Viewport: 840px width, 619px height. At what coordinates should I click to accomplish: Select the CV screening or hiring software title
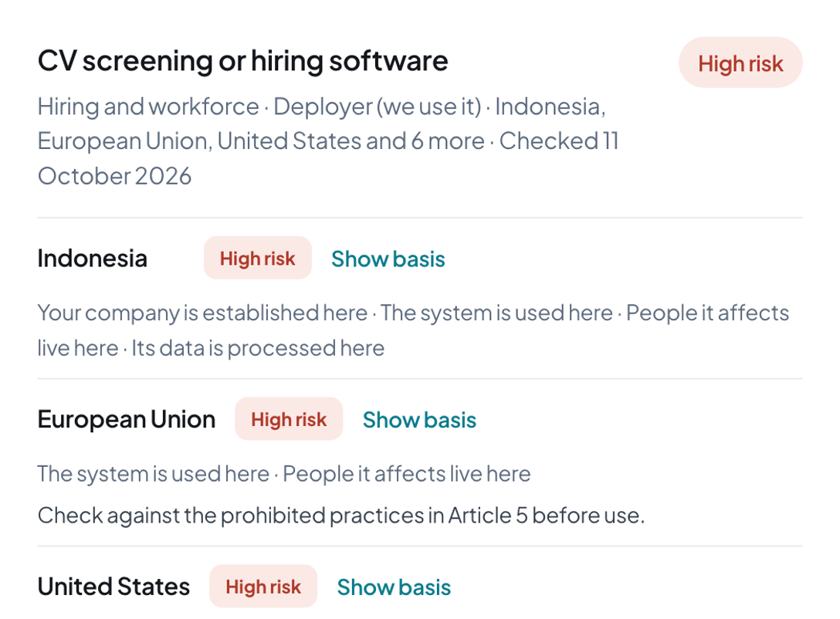[242, 61]
